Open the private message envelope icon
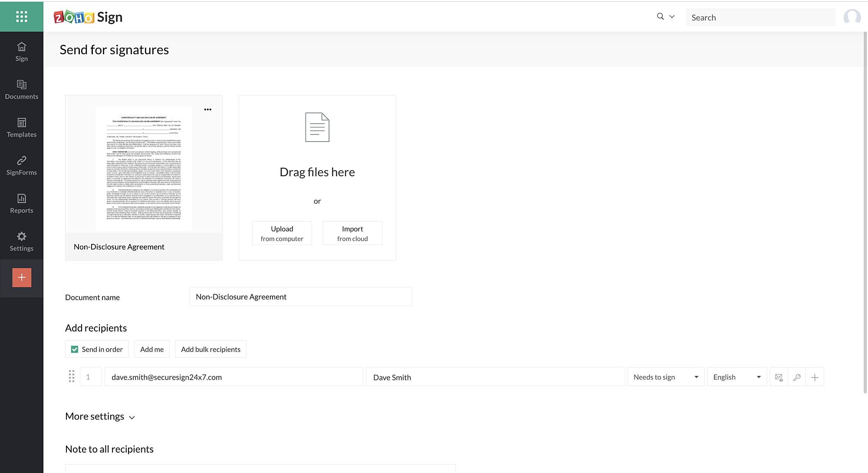Image resolution: width=868 pixels, height=473 pixels. (x=779, y=377)
